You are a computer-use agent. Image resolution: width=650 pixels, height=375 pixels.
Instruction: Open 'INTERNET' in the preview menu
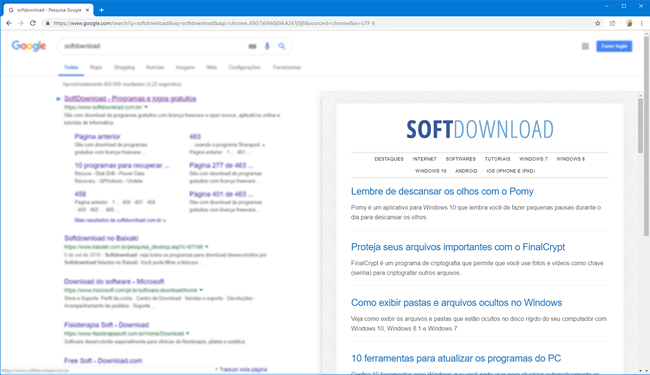coord(424,159)
